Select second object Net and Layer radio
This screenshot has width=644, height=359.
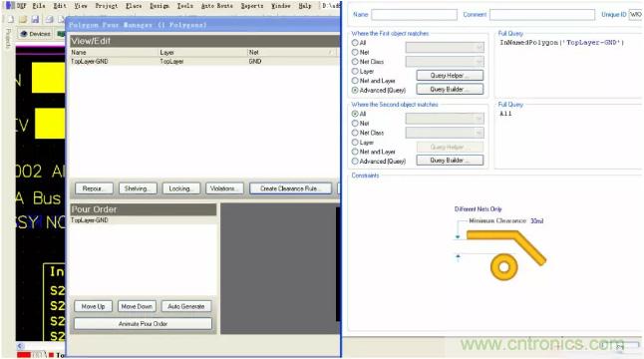click(355, 152)
